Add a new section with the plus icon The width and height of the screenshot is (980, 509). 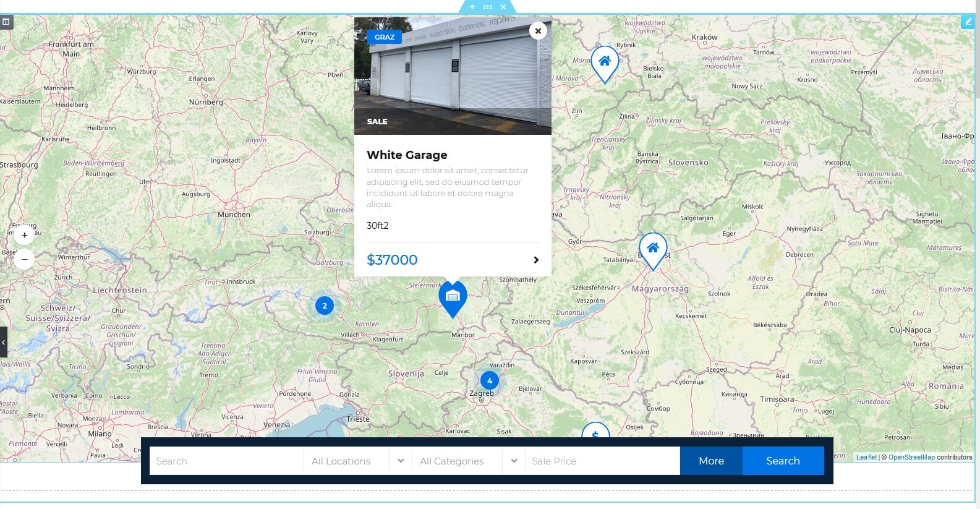click(x=472, y=7)
